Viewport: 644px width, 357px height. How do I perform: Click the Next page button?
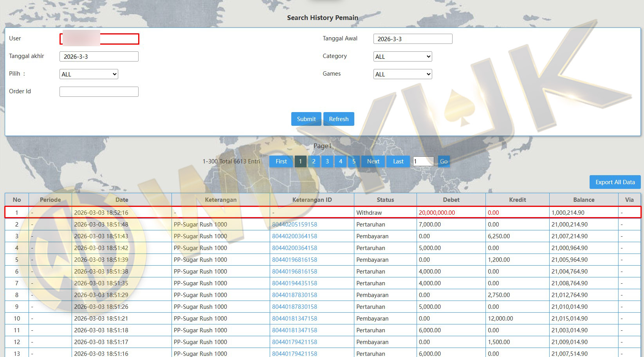pos(373,161)
